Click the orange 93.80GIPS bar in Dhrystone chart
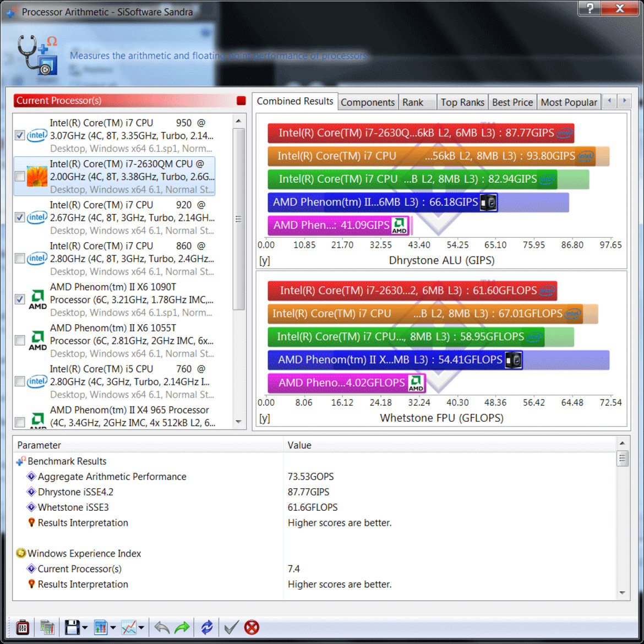 click(x=432, y=156)
